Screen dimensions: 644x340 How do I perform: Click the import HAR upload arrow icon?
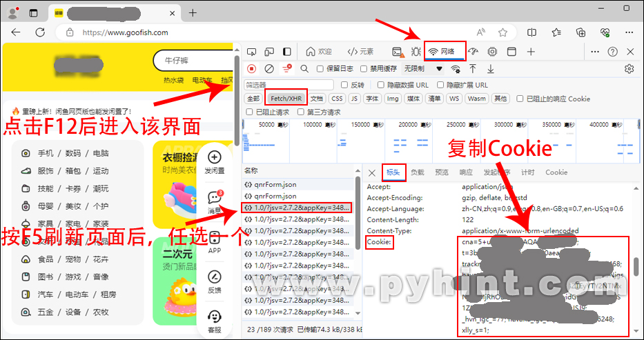click(x=473, y=69)
